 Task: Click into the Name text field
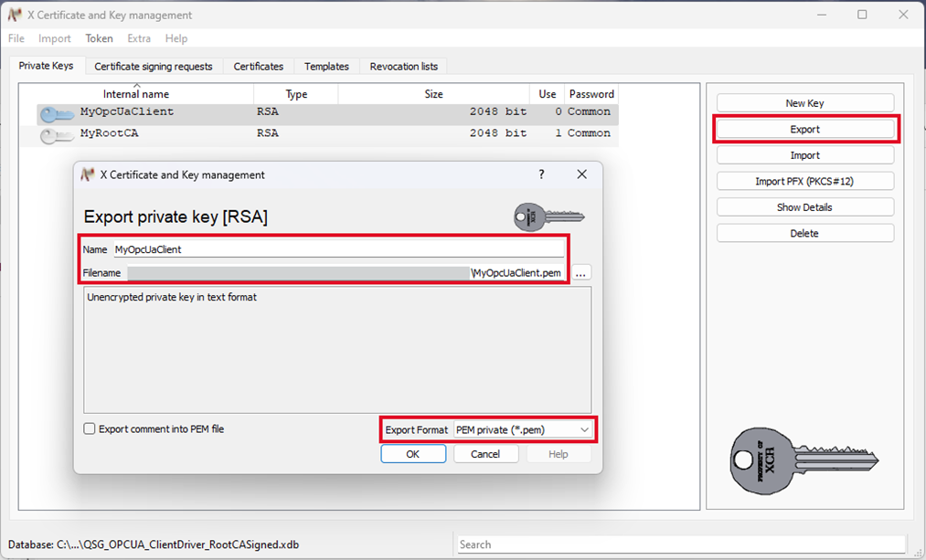(337, 249)
